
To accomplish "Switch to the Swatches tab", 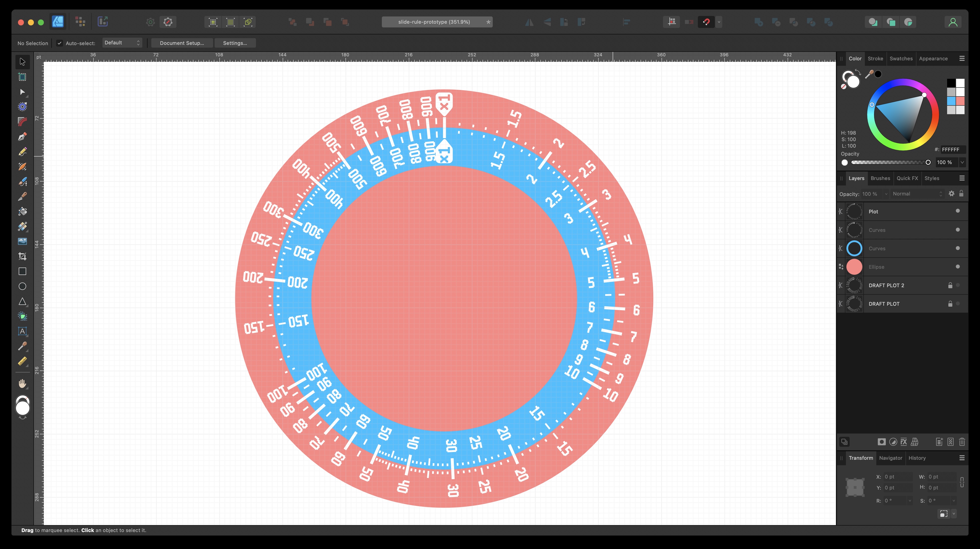I will (900, 59).
